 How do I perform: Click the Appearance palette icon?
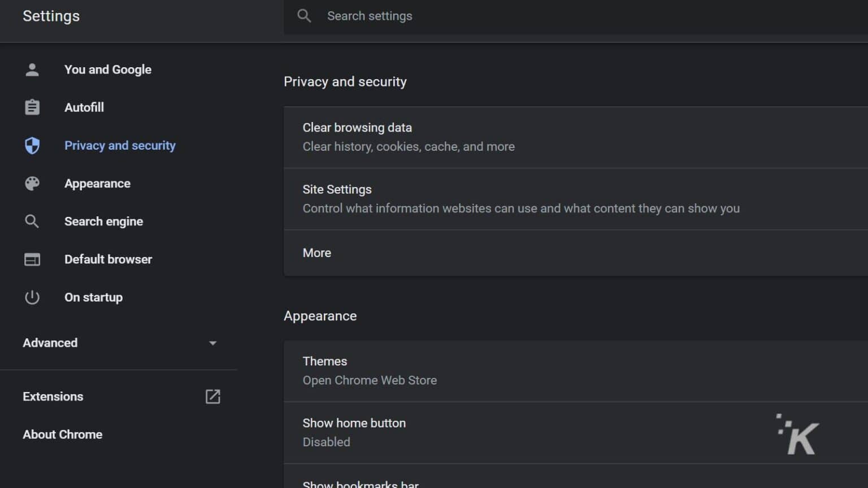pos(32,183)
